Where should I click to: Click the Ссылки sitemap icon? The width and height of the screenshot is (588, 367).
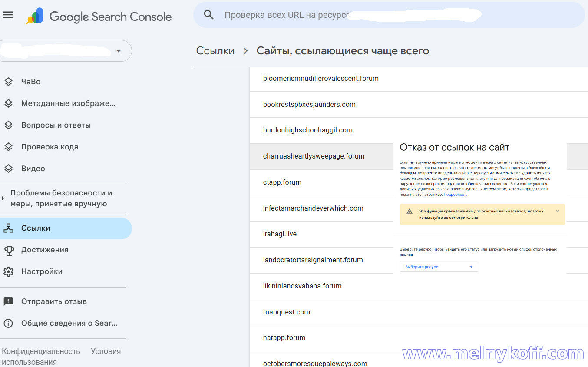tap(8, 228)
